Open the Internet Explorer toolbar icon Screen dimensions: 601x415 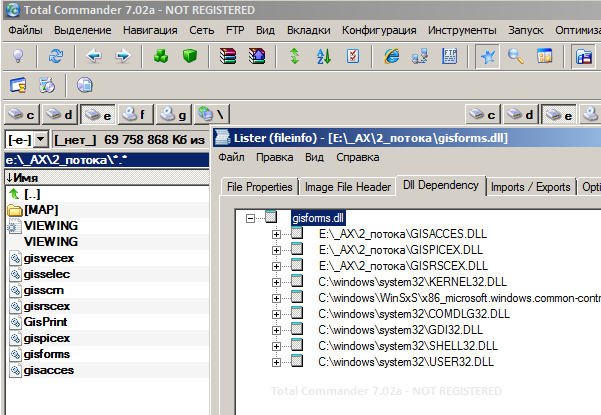(x=391, y=56)
